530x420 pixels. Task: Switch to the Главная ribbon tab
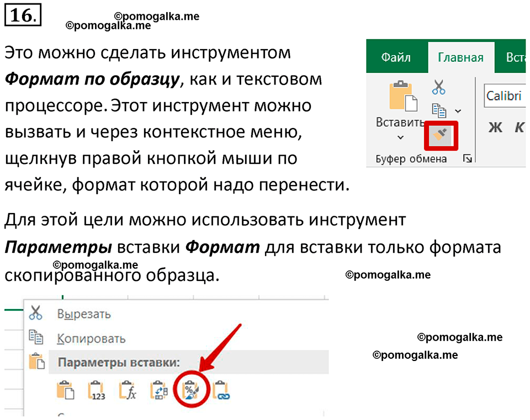pos(460,57)
